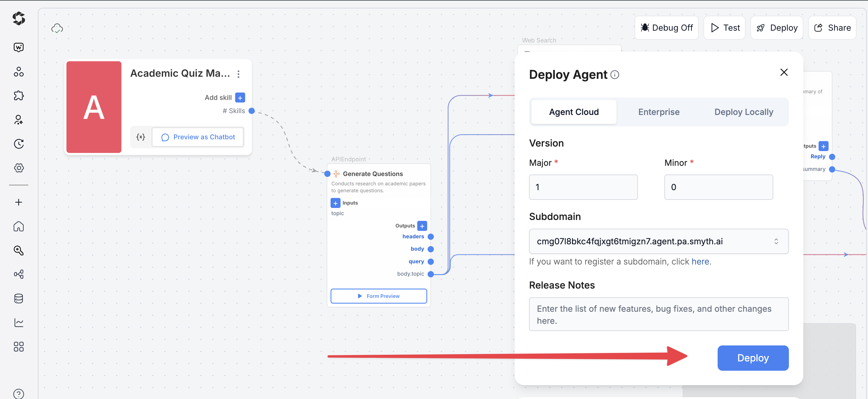This screenshot has height=399, width=868.
Task: Open the three-dot menu on Academic Quiz card
Action: pyautogui.click(x=239, y=74)
